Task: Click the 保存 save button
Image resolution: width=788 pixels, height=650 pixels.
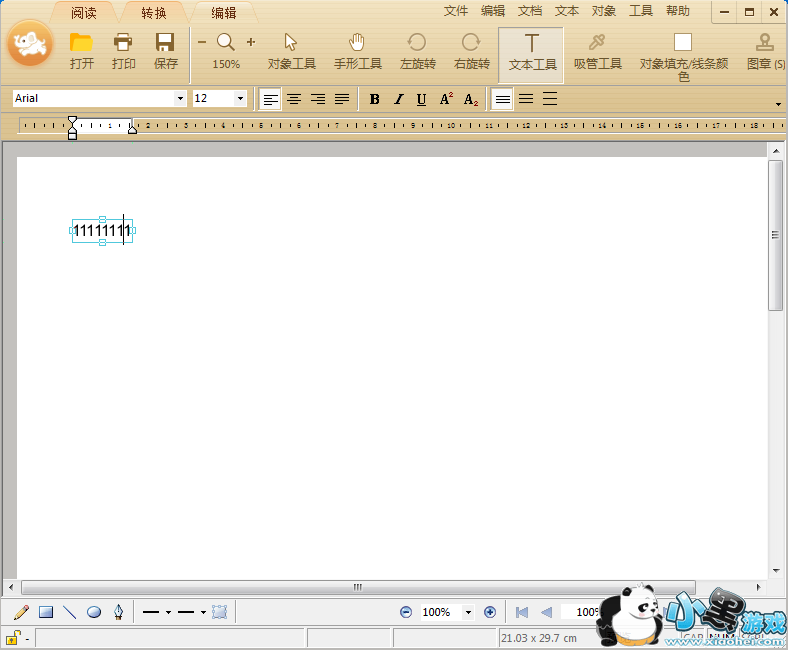Action: pos(165,50)
